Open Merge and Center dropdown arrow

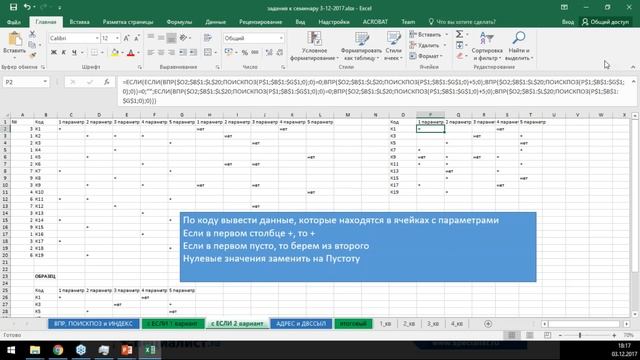(216, 53)
